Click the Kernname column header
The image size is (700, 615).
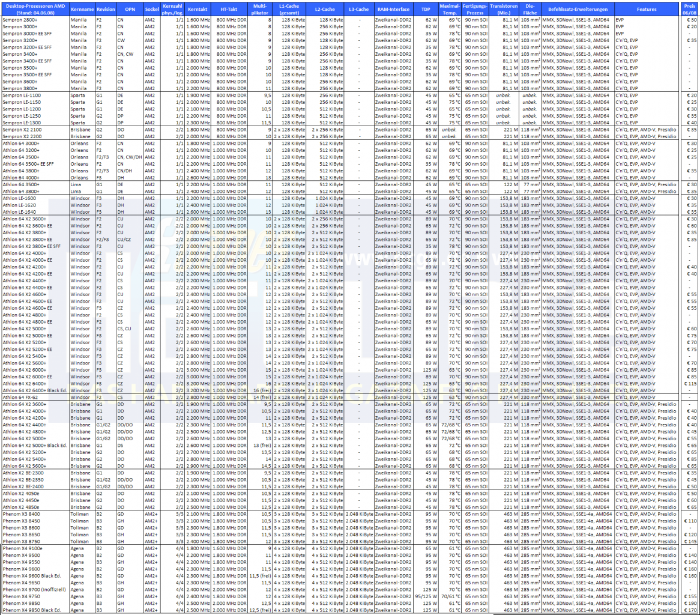(82, 10)
